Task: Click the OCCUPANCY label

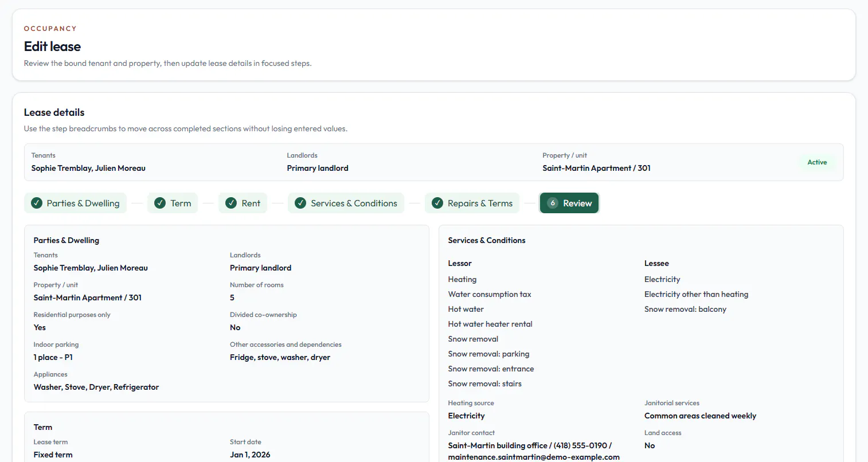Action: pyautogui.click(x=50, y=29)
